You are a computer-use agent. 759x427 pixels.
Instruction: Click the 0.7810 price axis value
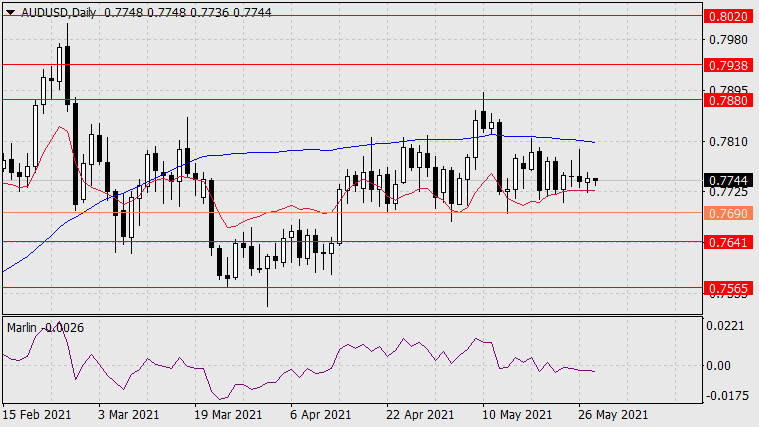coord(728,142)
